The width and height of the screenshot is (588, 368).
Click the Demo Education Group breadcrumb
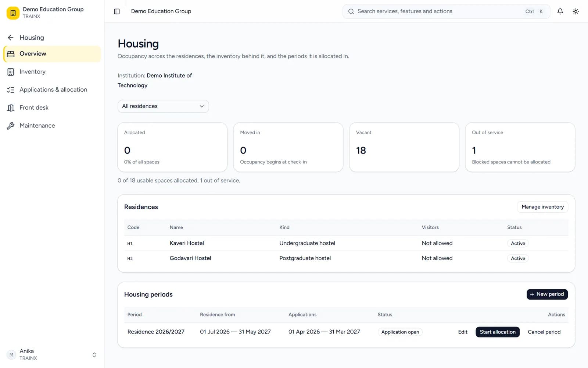161,11
